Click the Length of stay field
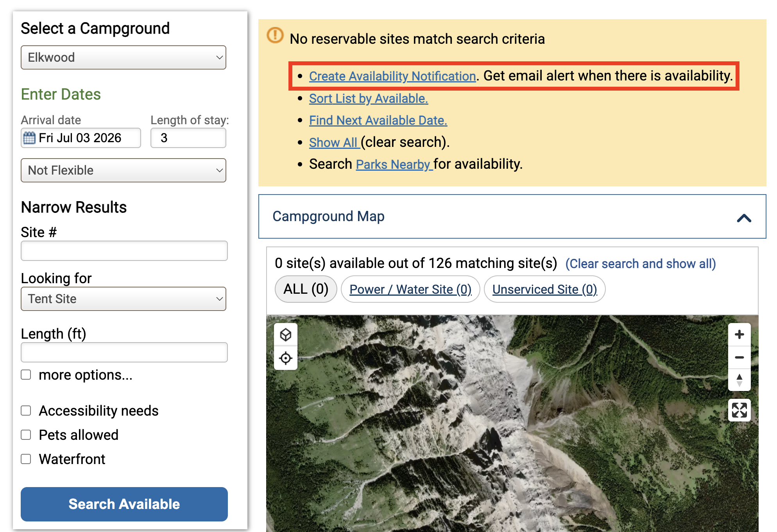Screen dimensions: 777x532 [x=188, y=138]
